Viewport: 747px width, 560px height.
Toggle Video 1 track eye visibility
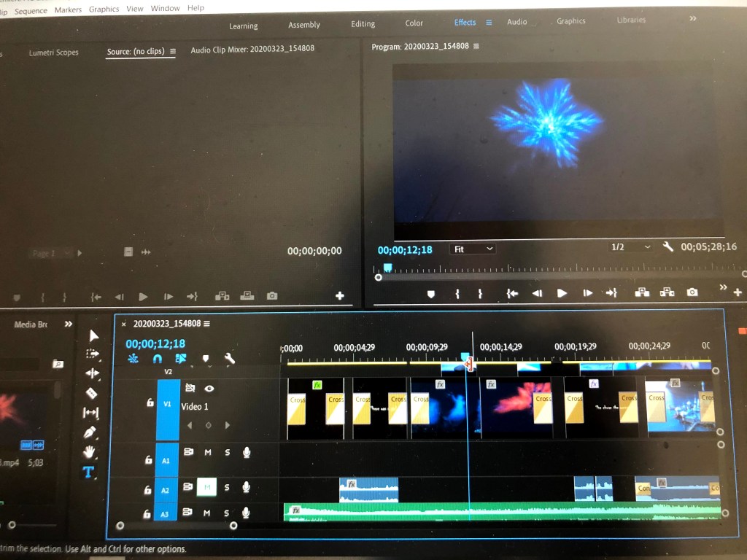[x=209, y=389]
